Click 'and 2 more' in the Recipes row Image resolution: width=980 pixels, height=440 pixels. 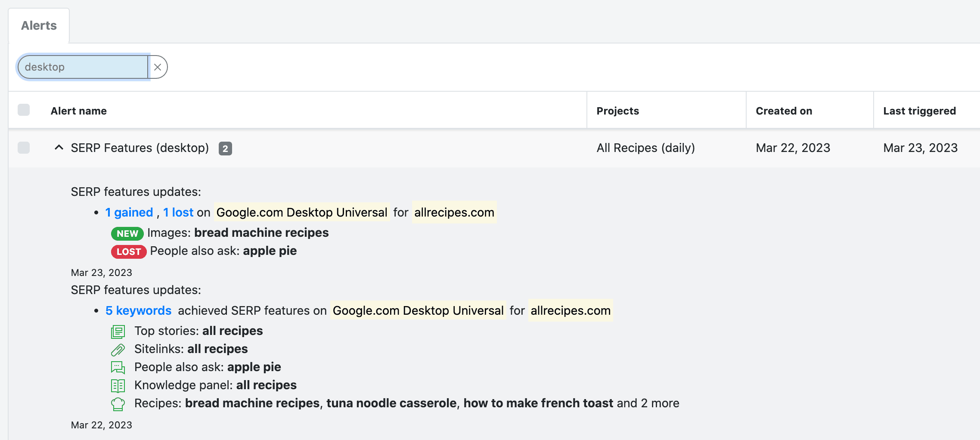pyautogui.click(x=648, y=403)
